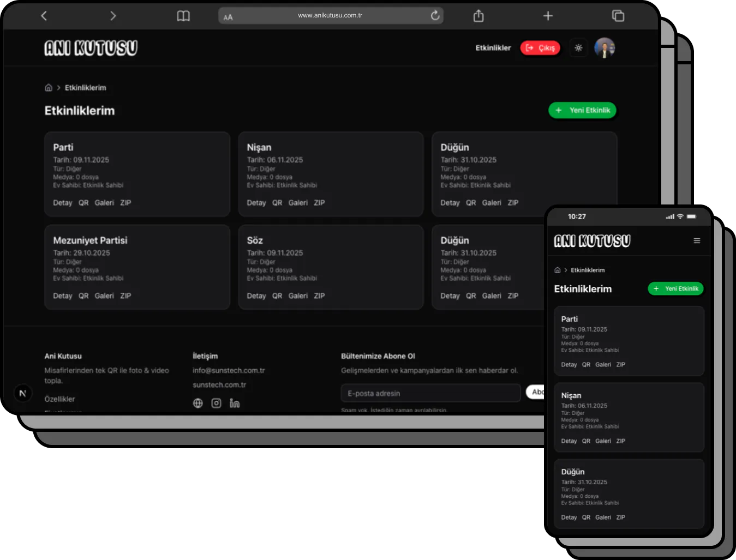Click ANI KUTUSU logo in phone view
Screen dimensions: 736x560
click(x=593, y=240)
